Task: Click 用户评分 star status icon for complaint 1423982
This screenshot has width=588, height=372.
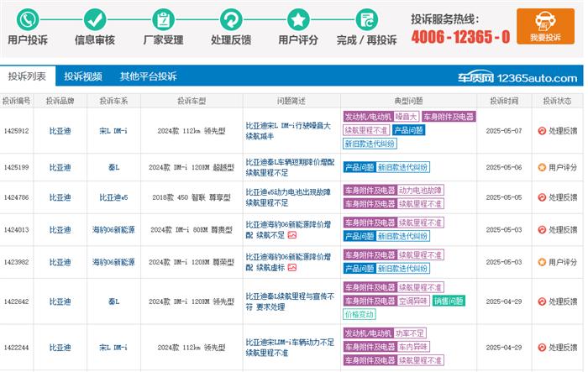Action: (x=542, y=262)
